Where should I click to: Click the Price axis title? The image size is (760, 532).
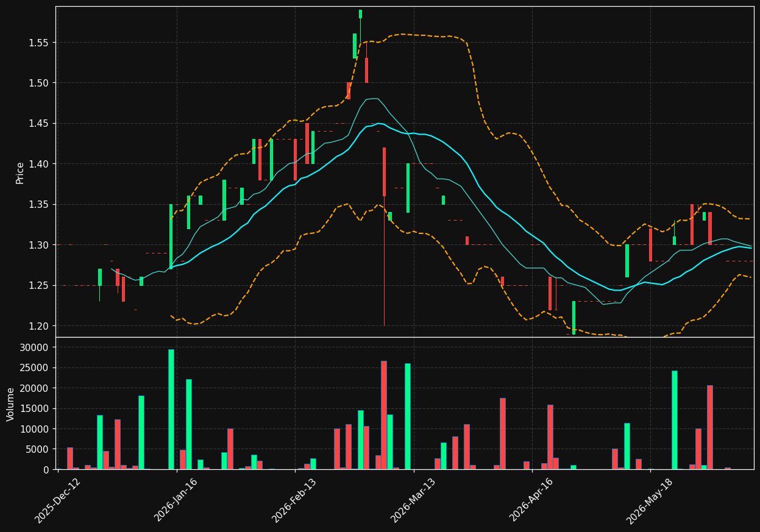click(x=20, y=172)
